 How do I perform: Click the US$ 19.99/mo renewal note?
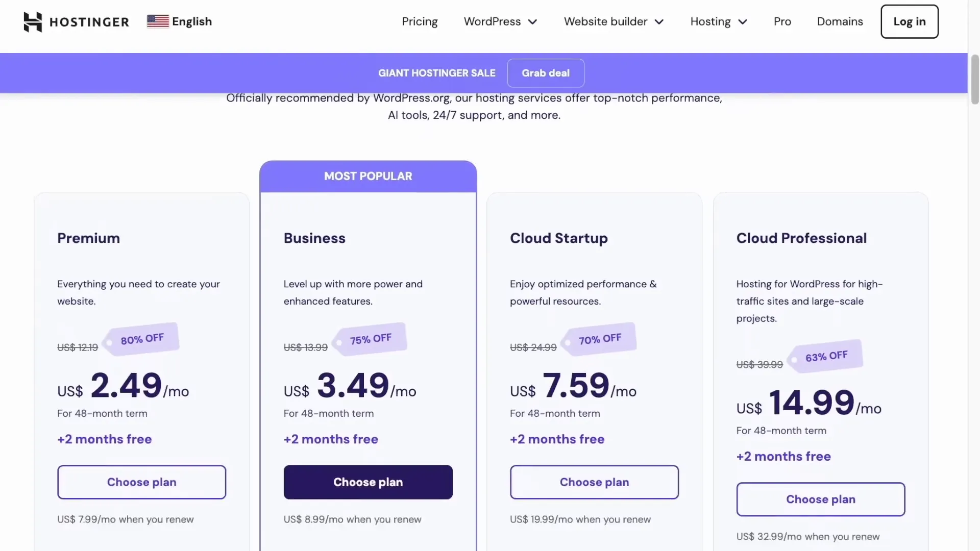click(580, 519)
